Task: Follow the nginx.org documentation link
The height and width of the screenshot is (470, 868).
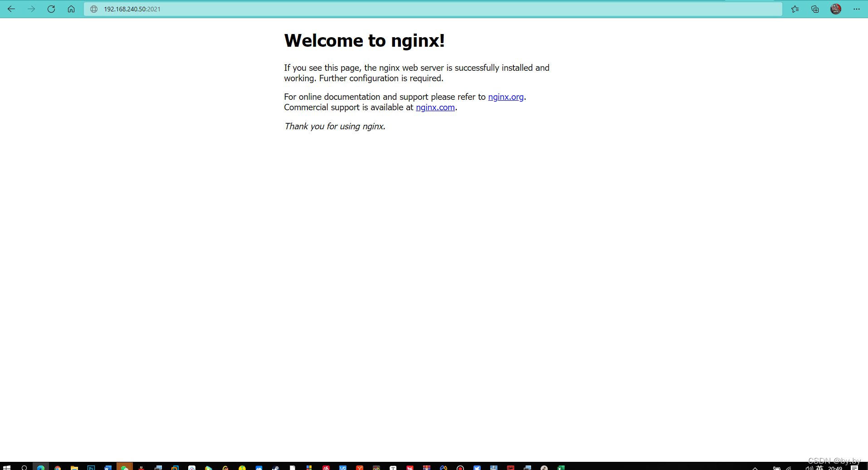Action: (x=506, y=97)
